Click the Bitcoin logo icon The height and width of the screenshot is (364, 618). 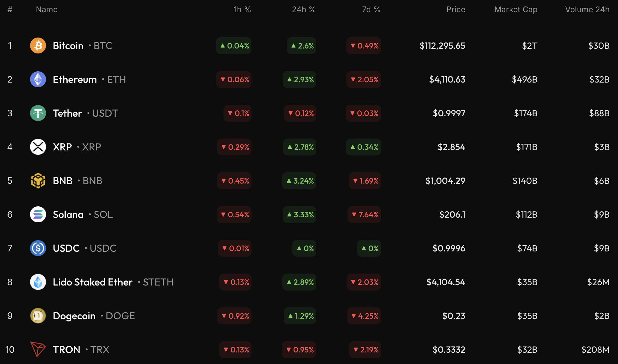click(x=38, y=46)
